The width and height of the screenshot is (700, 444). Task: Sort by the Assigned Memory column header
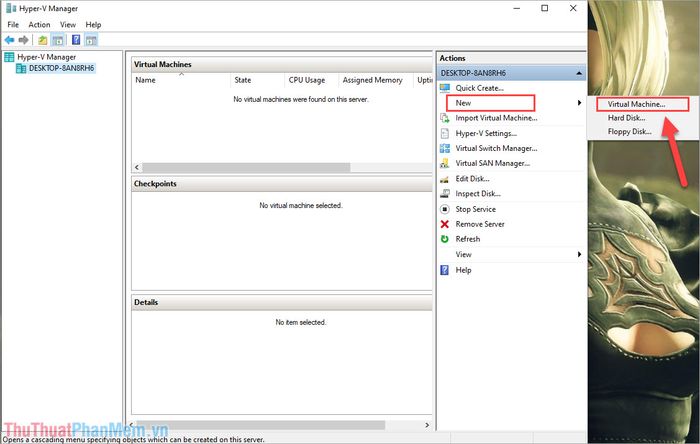(375, 80)
